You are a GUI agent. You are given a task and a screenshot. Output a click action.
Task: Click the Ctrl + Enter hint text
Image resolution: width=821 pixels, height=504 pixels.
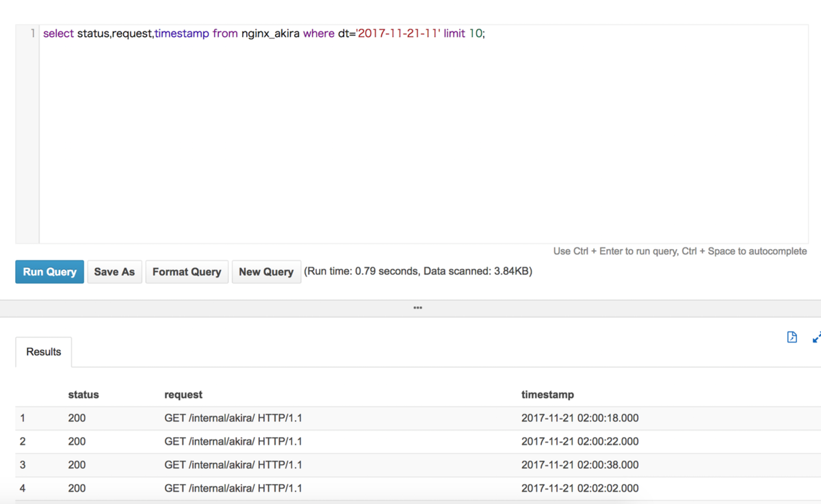(680, 251)
